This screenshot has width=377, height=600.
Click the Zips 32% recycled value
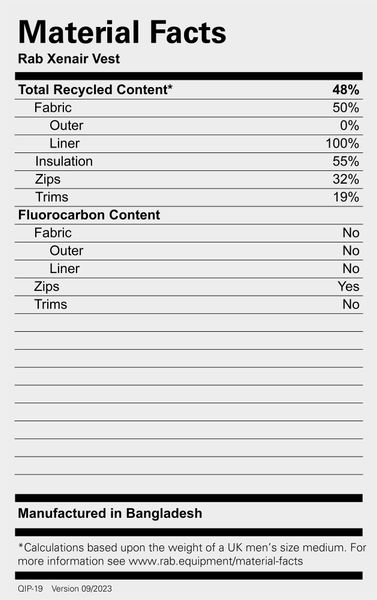point(346,179)
